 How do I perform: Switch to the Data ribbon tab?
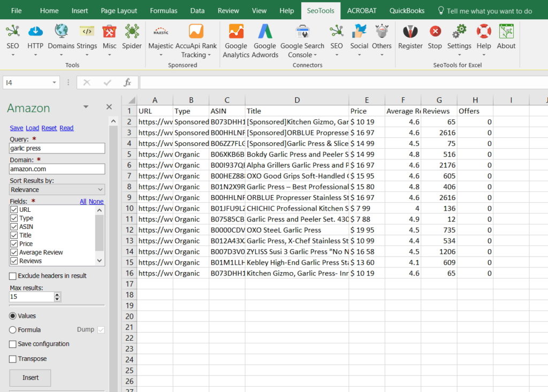197,11
